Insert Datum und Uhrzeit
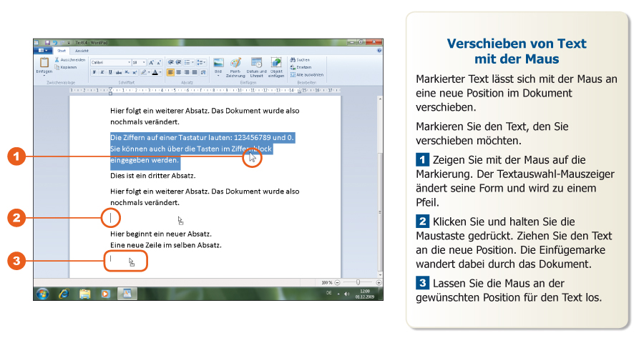This screenshot has height=343, width=644. (256, 64)
